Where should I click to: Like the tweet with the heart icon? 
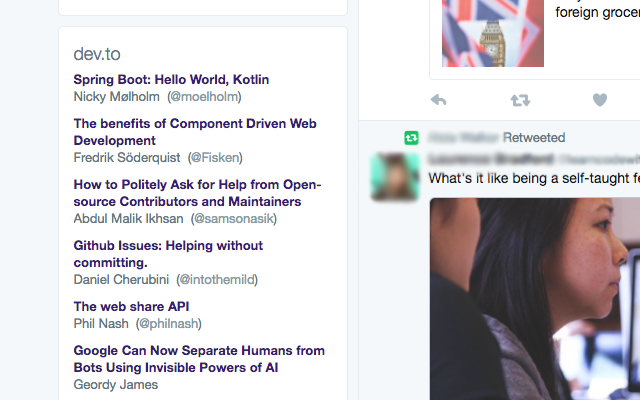600,100
